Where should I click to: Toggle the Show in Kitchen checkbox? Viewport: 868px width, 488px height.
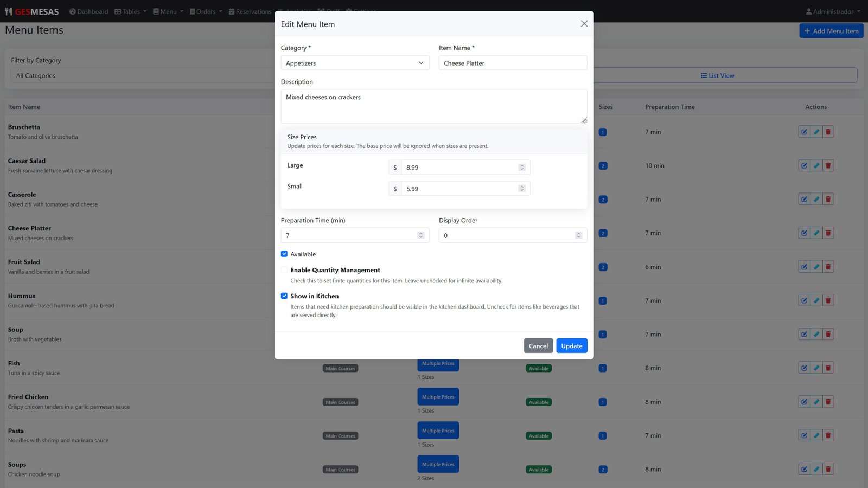(x=284, y=296)
